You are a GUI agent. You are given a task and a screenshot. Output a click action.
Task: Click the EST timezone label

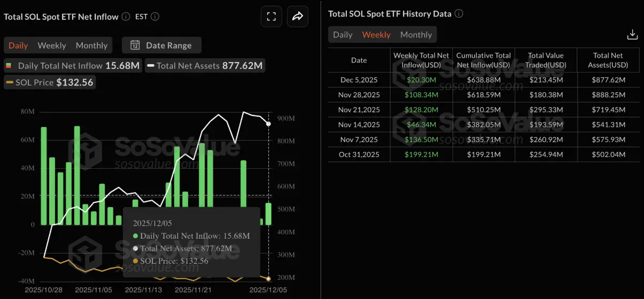pos(141,17)
